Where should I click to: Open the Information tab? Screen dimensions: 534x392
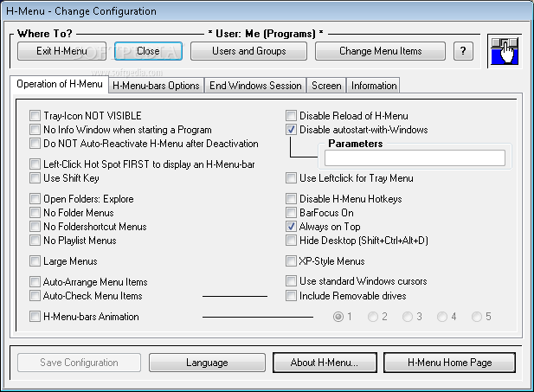374,86
